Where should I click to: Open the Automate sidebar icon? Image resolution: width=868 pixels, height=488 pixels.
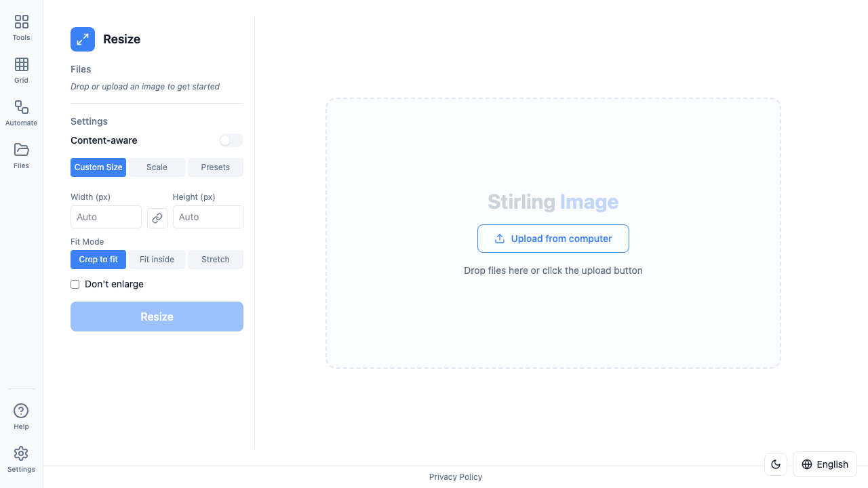tap(22, 113)
